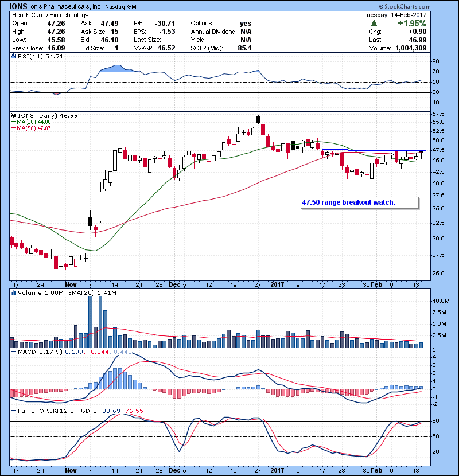Click the stochastic %D value 76.55
The height and width of the screenshot is (476, 459).
[134, 411]
